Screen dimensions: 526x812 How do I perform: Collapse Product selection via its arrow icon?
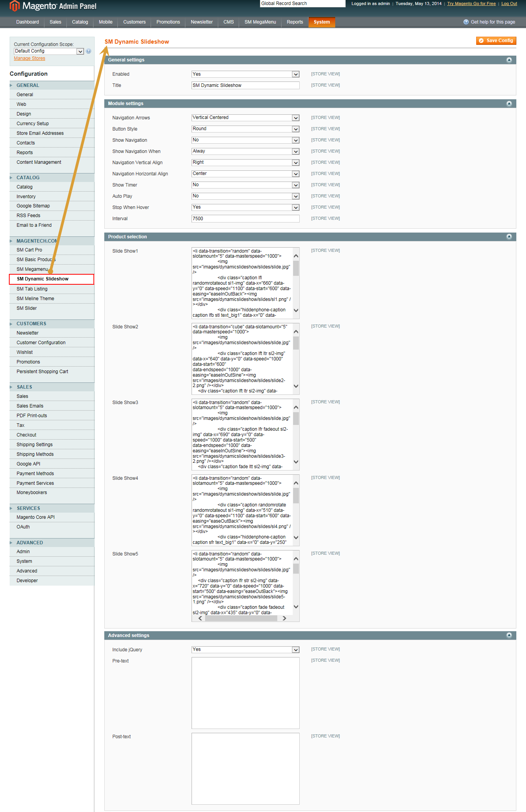[509, 236]
